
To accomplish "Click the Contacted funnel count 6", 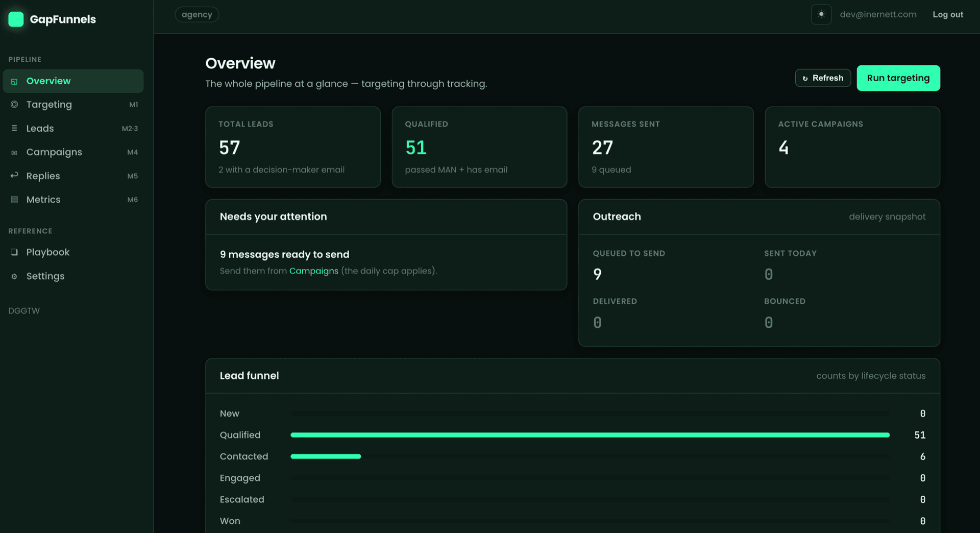I will click(923, 456).
